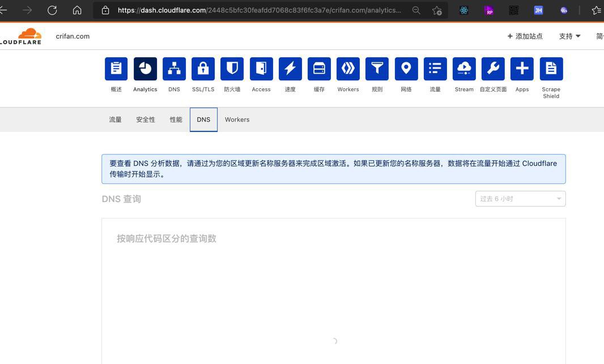Open the JH extension icon
Image resolution: width=604 pixels, height=364 pixels.
(538, 10)
